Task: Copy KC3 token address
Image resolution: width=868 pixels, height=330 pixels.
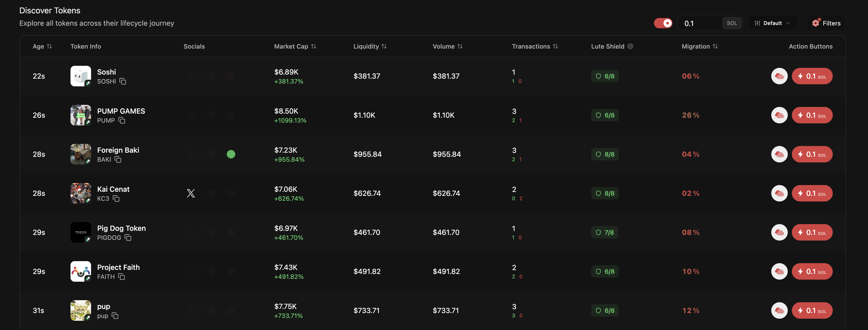Action: tap(116, 199)
